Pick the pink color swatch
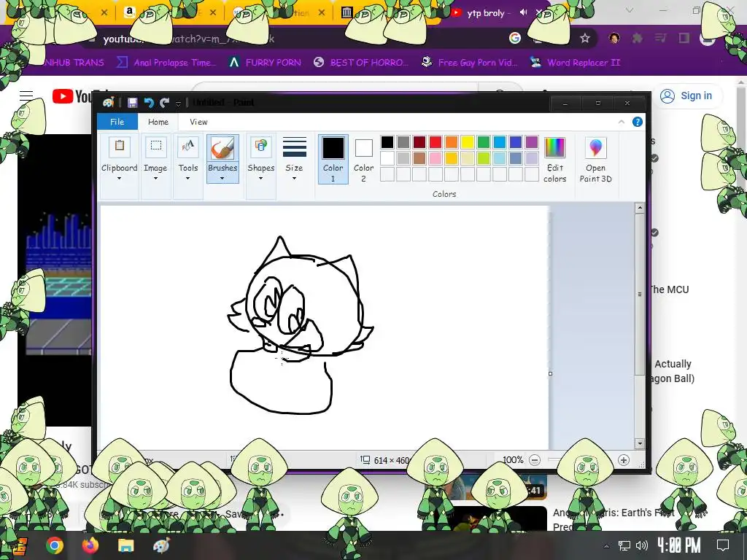This screenshot has width=747, height=560. [x=436, y=158]
